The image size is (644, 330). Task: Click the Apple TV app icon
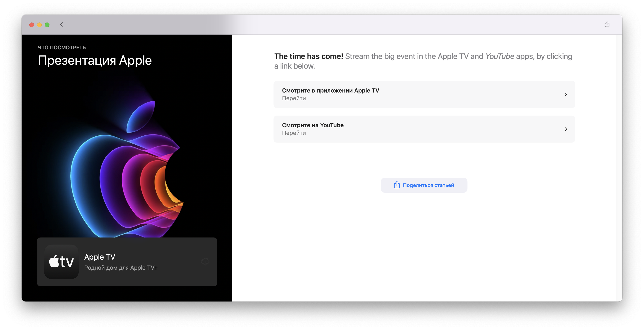61,262
